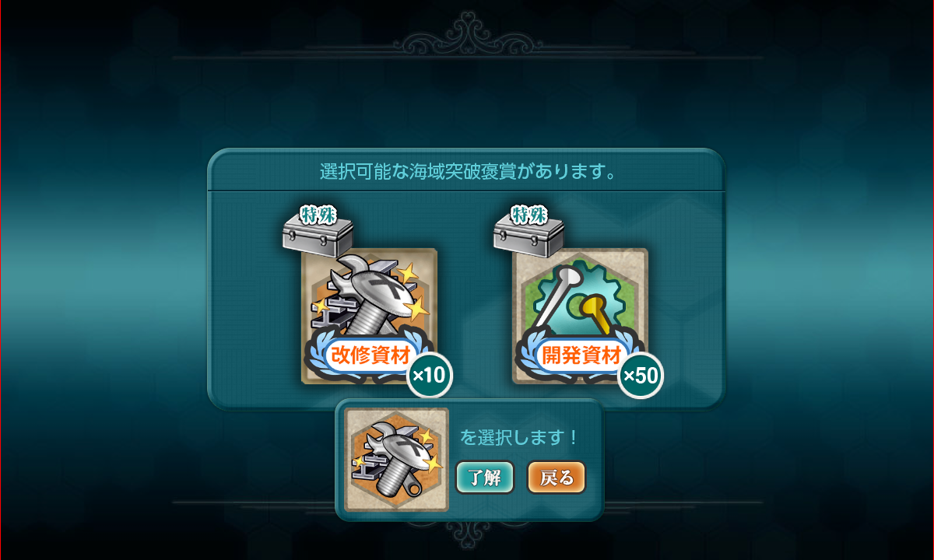Click the ×10 quantity badge

pyautogui.click(x=429, y=376)
